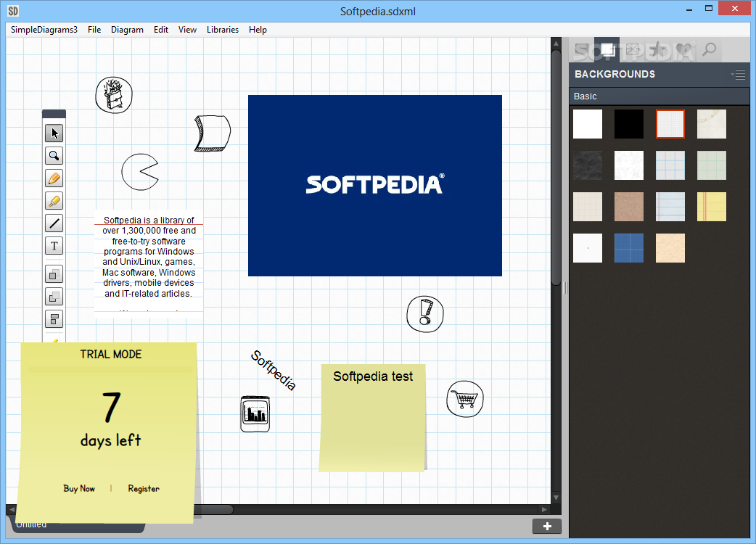Select the rotated 'Softpedia' text label

[273, 370]
